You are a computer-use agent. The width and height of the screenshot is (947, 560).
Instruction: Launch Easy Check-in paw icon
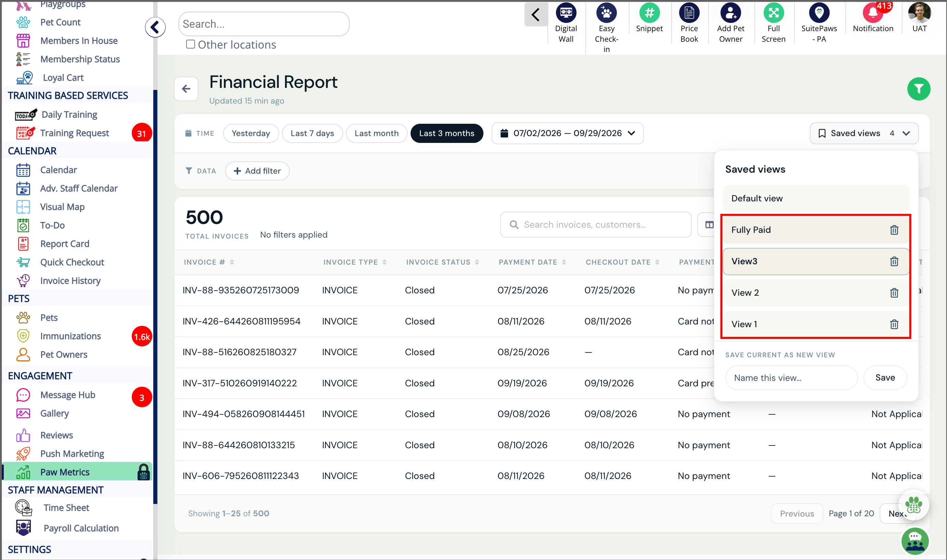pos(606,13)
